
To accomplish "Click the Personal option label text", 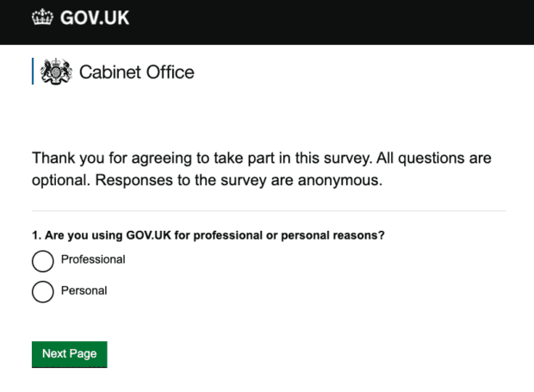I will [x=84, y=290].
